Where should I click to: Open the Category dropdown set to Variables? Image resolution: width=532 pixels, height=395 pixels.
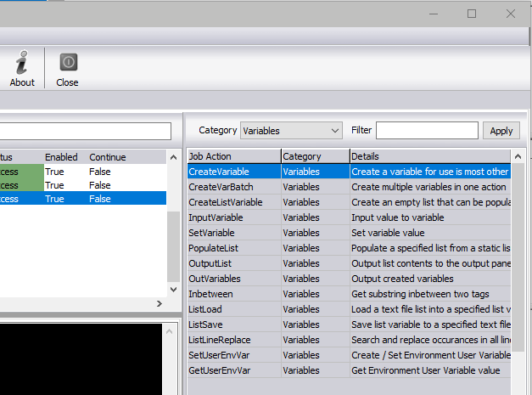[x=291, y=131]
